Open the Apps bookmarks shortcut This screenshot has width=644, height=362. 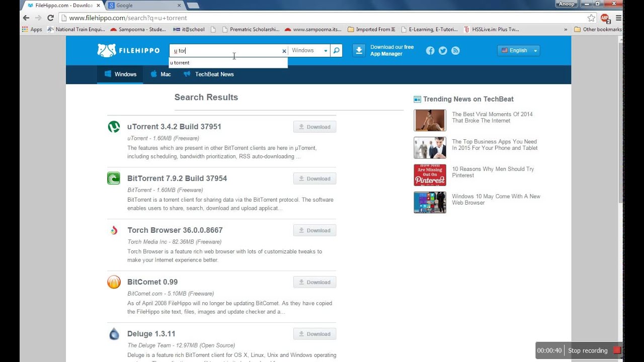32,30
